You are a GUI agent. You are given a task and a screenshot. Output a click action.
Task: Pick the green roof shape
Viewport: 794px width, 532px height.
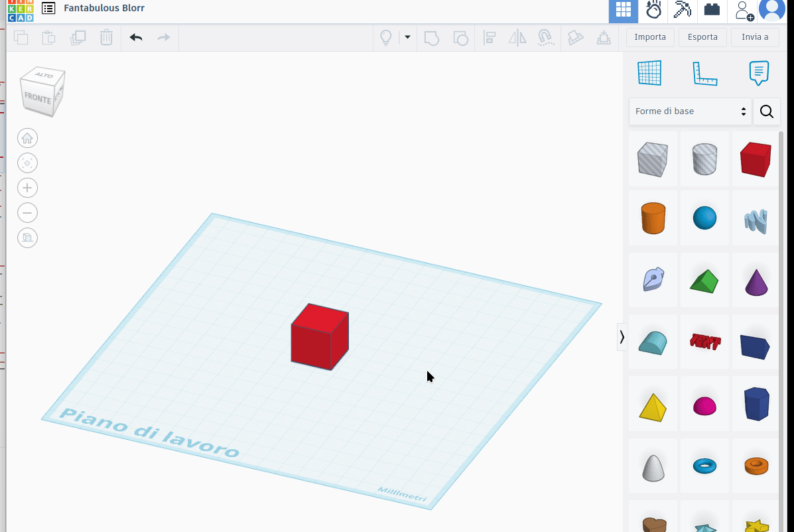pos(704,281)
